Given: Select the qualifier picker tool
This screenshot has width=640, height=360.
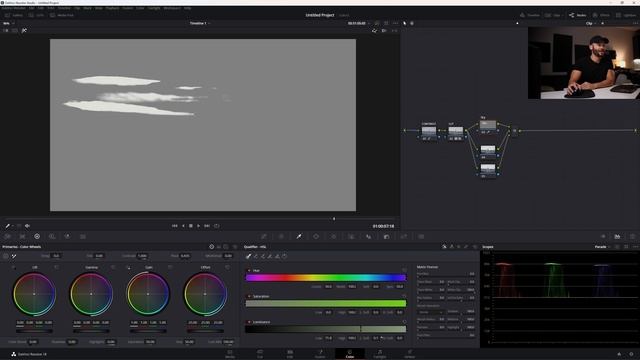Looking at the screenshot, I should tap(248, 256).
